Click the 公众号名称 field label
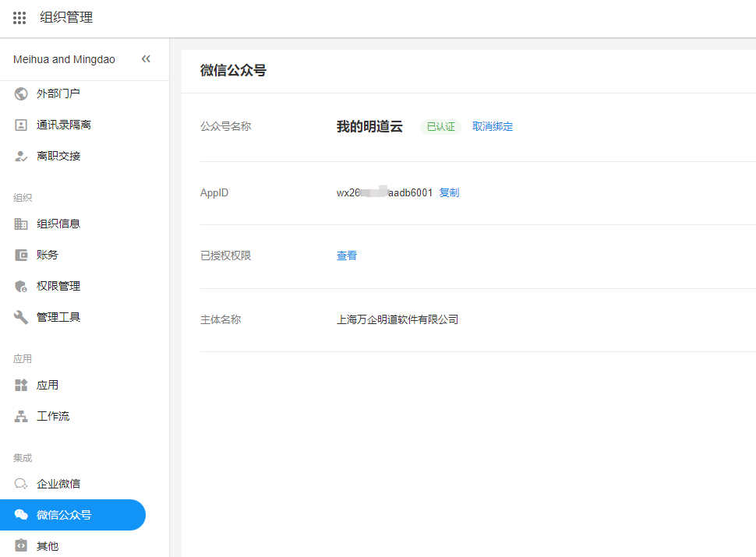This screenshot has height=557, width=756. [226, 126]
